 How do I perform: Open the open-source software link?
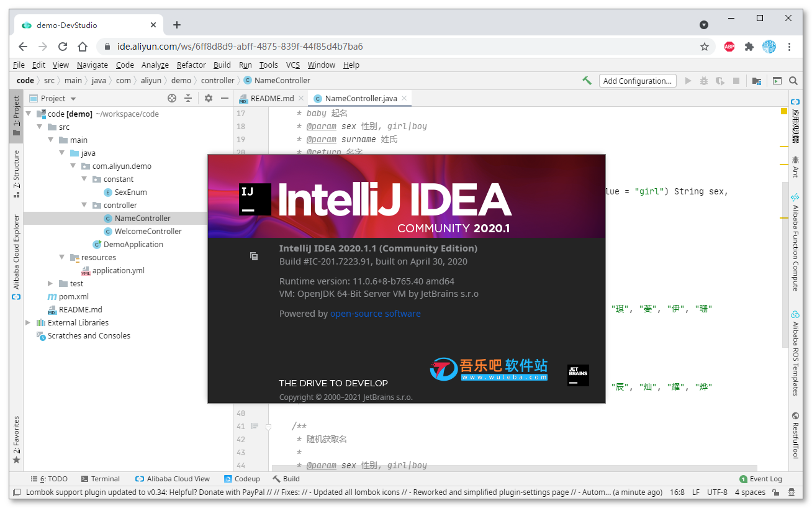pyautogui.click(x=376, y=314)
